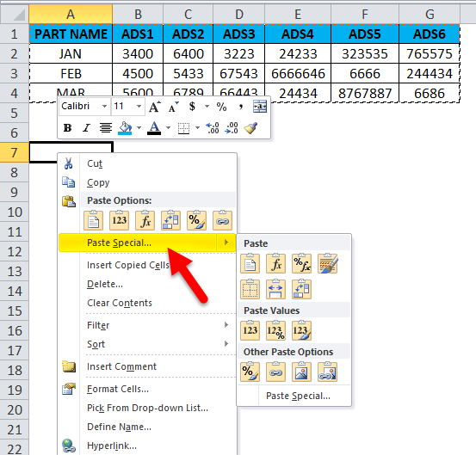This screenshot has width=476, height=455.
Task: Click Formatting icon in Other Paste Options
Action: [x=250, y=372]
